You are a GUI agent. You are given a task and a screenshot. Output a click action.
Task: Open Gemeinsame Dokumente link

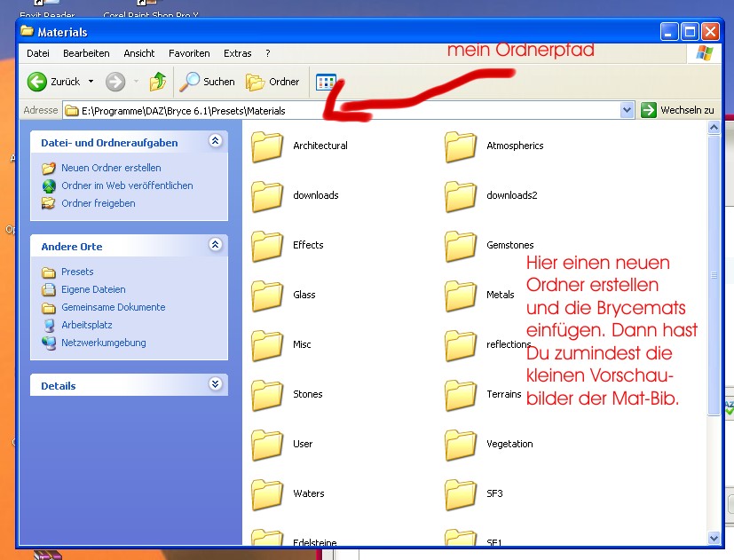coord(114,307)
